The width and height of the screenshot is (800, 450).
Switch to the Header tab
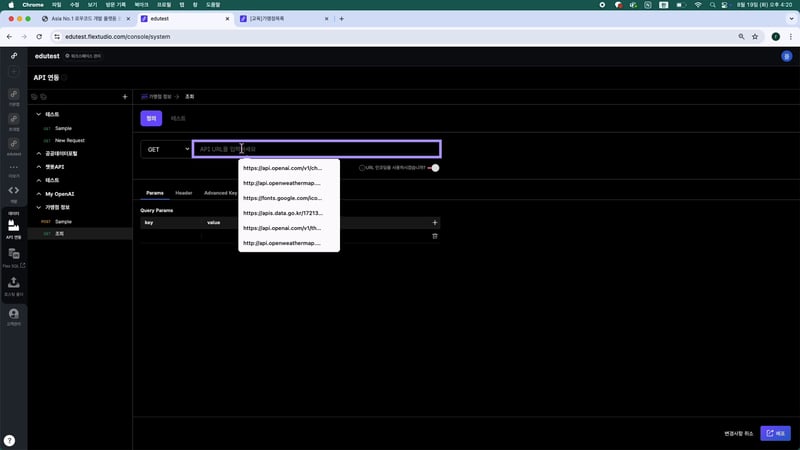pos(184,192)
